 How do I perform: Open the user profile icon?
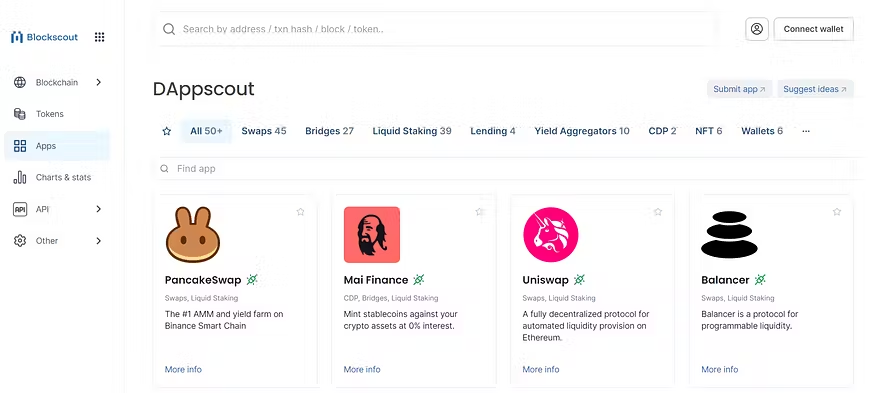757,29
